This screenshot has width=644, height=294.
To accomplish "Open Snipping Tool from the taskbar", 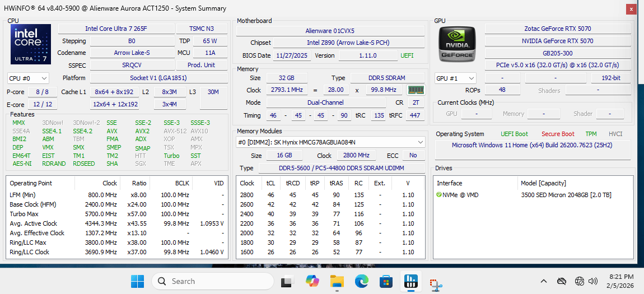I will coord(435,283).
